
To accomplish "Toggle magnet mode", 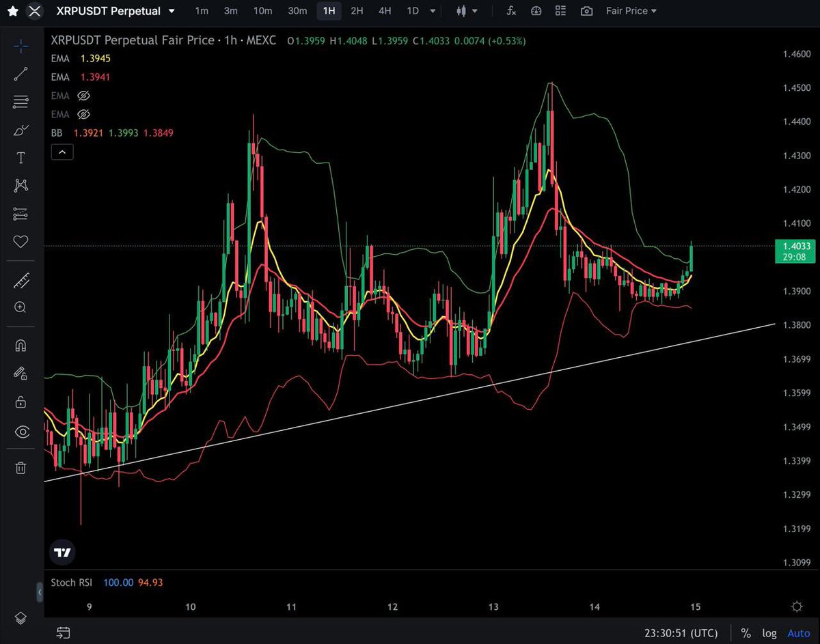I will point(21,345).
